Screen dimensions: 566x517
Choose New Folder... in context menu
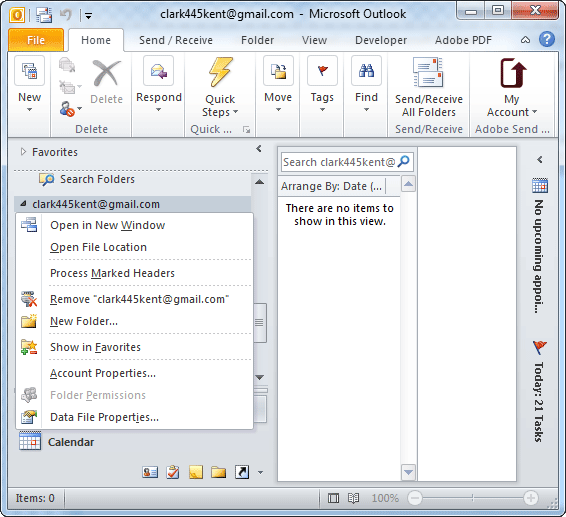point(134,321)
